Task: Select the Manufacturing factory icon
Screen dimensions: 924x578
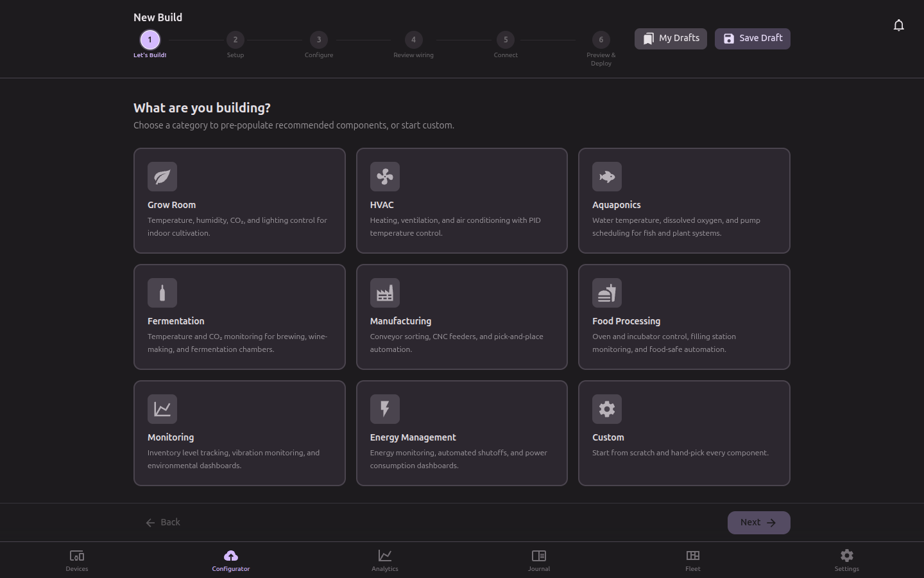Action: click(x=385, y=293)
